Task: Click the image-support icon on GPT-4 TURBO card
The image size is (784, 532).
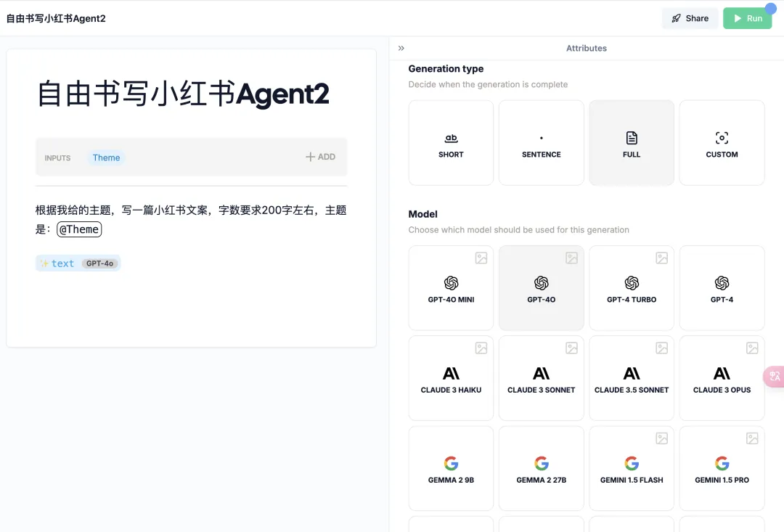Action: pyautogui.click(x=662, y=258)
